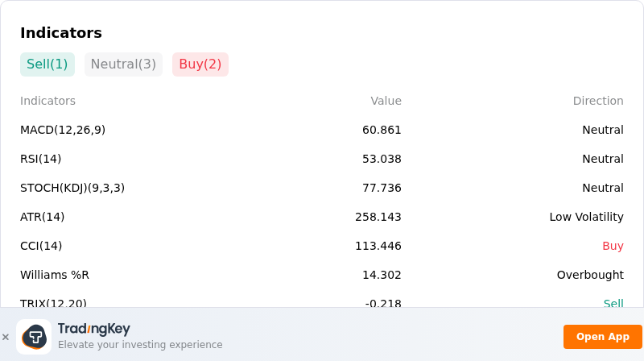The width and height of the screenshot is (644, 361).
Task: Click the Williams %R indicator name
Action: (55, 275)
